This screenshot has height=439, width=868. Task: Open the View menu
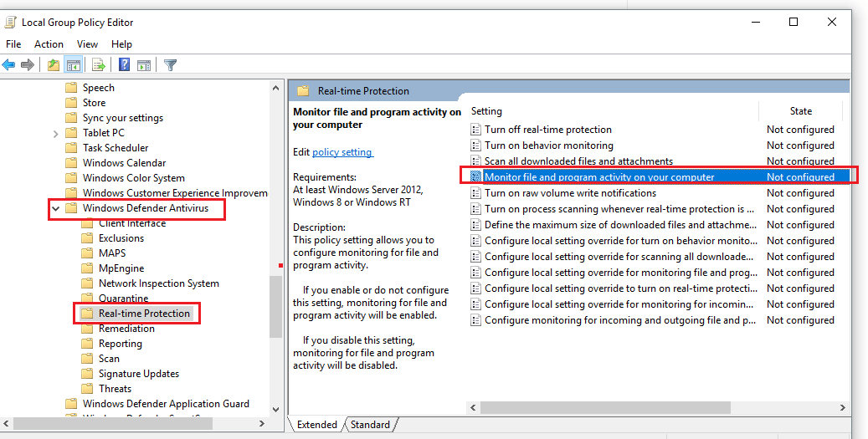coord(87,44)
